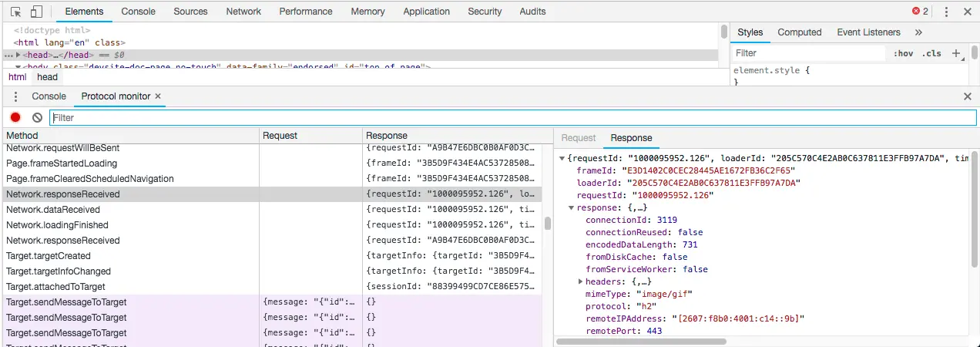Switch to the Network tab
Image resolution: width=980 pixels, height=347 pixels.
pos(243,12)
